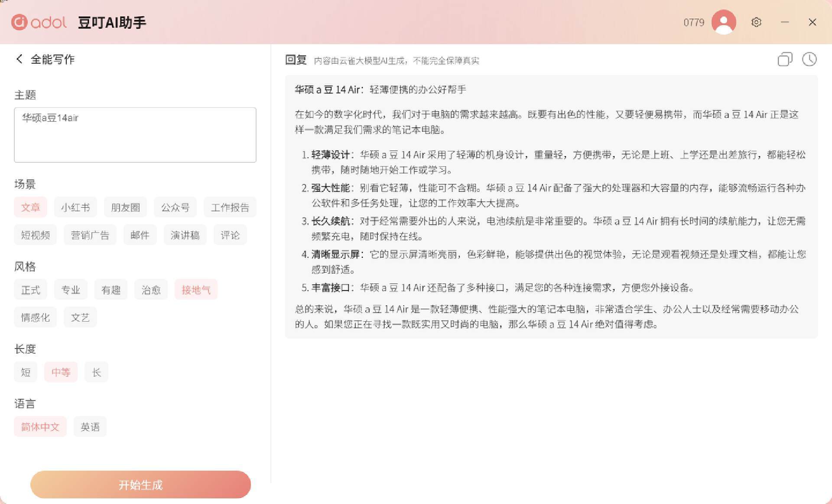Set style to 正式
Viewport: 832px width, 504px height.
pos(30,290)
